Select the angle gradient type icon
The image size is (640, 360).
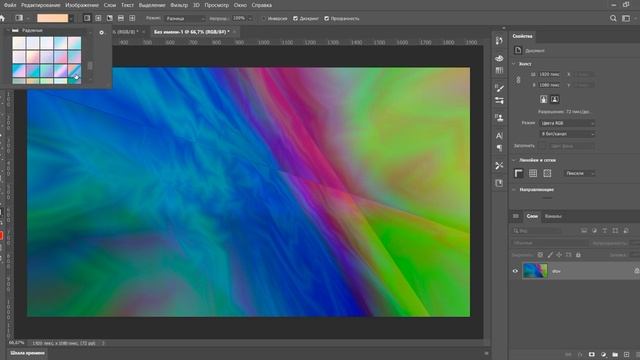coord(110,18)
